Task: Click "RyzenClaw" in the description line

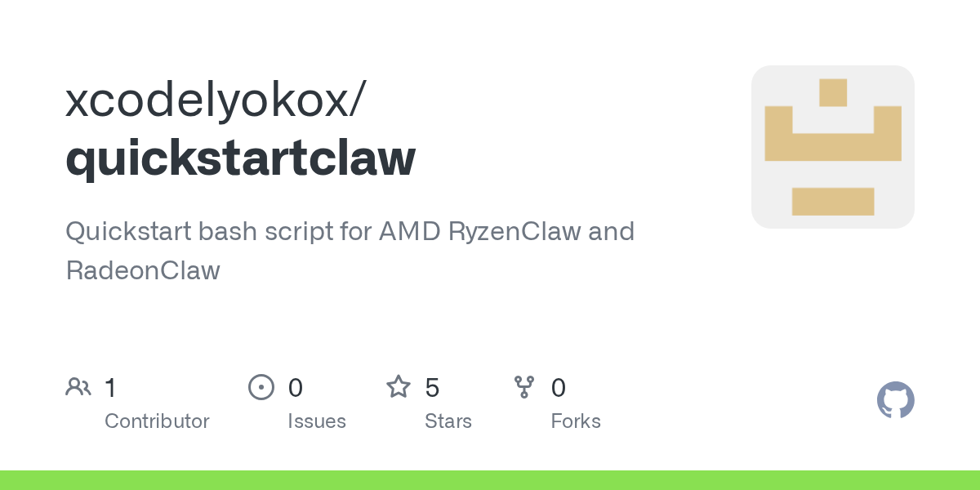Action: coord(514,232)
